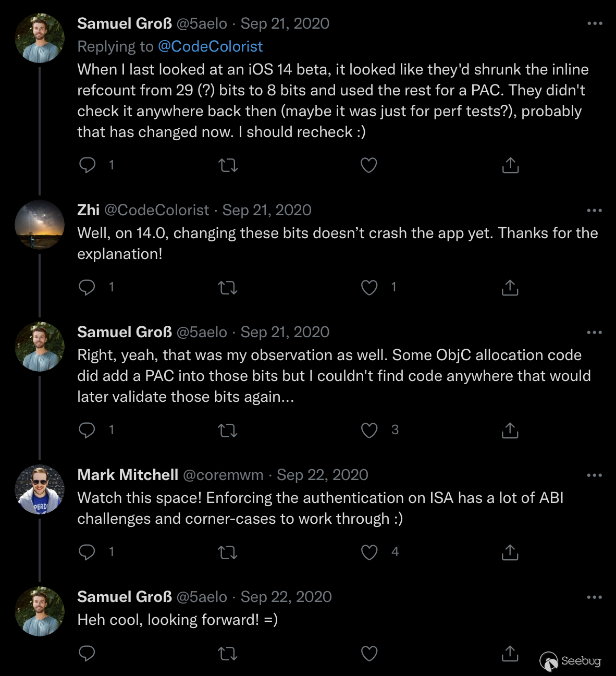Viewport: 616px width, 676px height.
Task: Like Mark Mitchell's 'Watch this space' tweet
Action: point(369,552)
